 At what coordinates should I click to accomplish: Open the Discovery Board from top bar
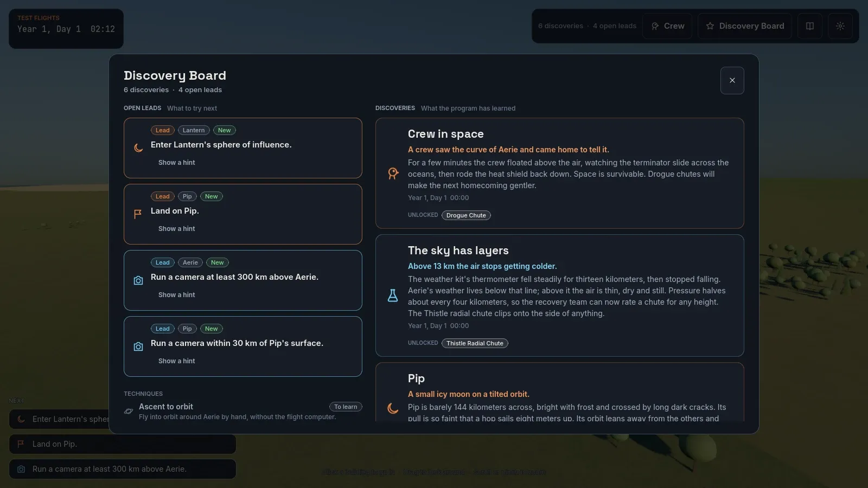pyautogui.click(x=745, y=26)
